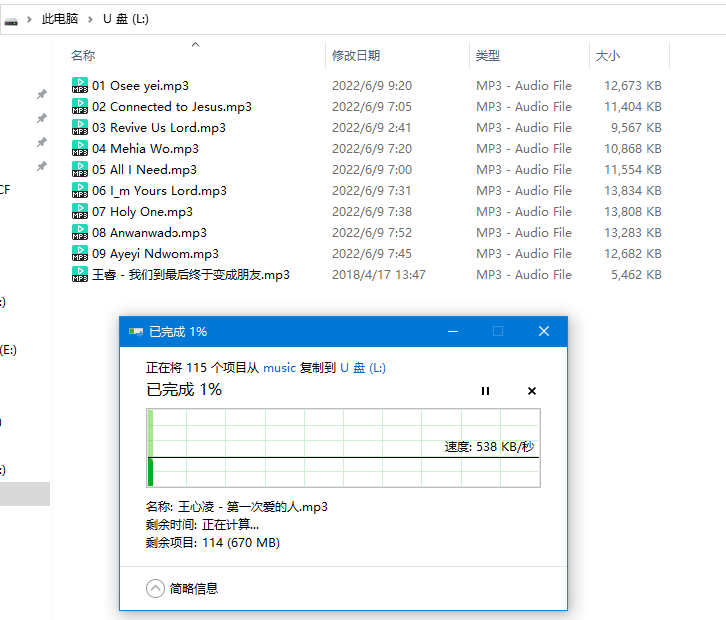Select file 08 Anwanwadɔ.mp3
Viewport: 726px width, 620px height.
[x=149, y=232]
